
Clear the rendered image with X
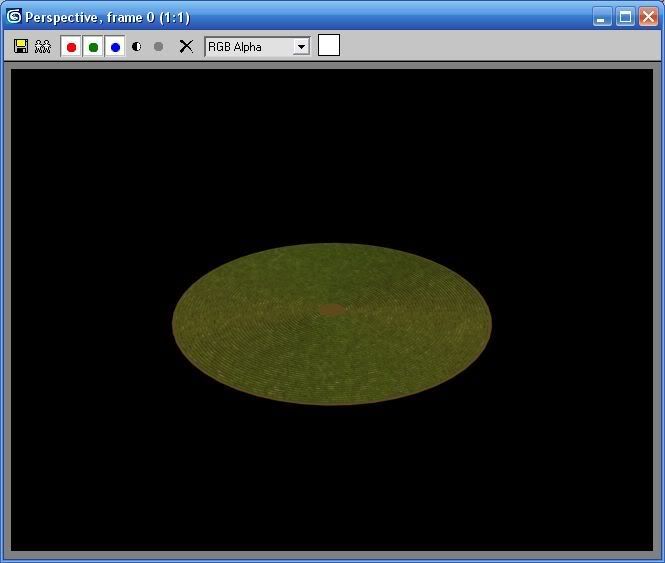[x=186, y=46]
